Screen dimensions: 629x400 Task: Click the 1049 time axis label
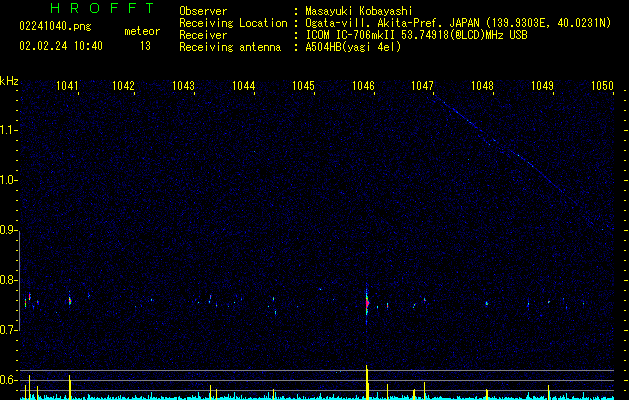tap(542, 86)
